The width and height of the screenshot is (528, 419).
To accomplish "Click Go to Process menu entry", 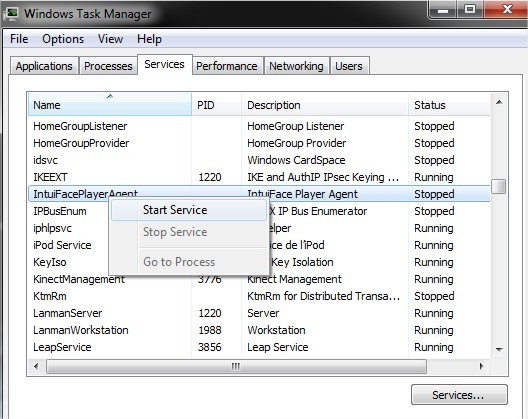I will pyautogui.click(x=189, y=262).
